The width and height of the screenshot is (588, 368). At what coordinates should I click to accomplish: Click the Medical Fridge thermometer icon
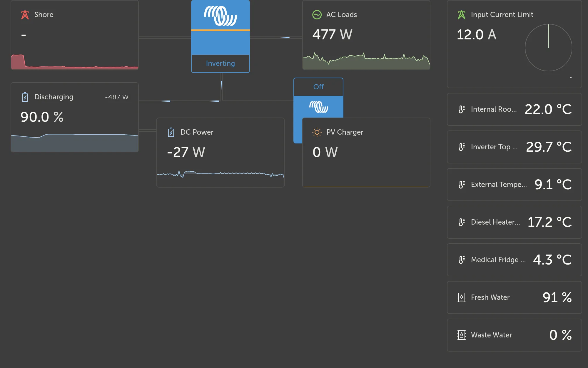(462, 260)
